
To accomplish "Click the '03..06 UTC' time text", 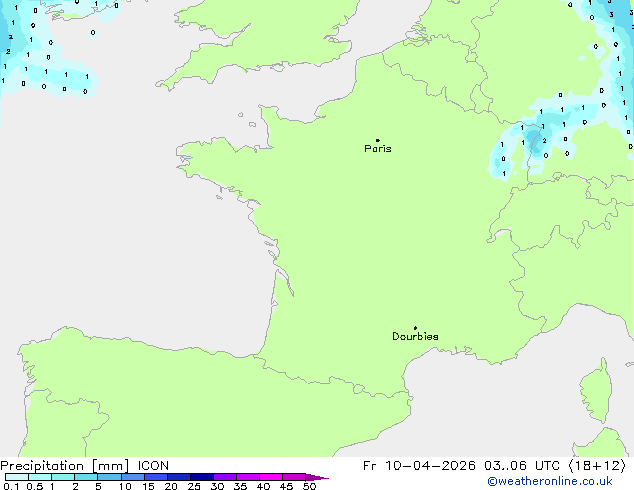I will 522,466.
